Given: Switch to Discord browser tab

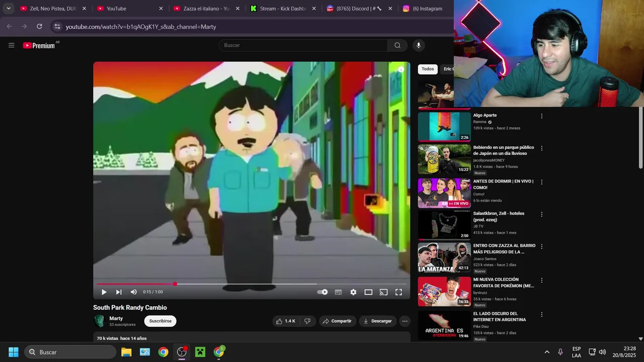Looking at the screenshot, I should pos(359,9).
